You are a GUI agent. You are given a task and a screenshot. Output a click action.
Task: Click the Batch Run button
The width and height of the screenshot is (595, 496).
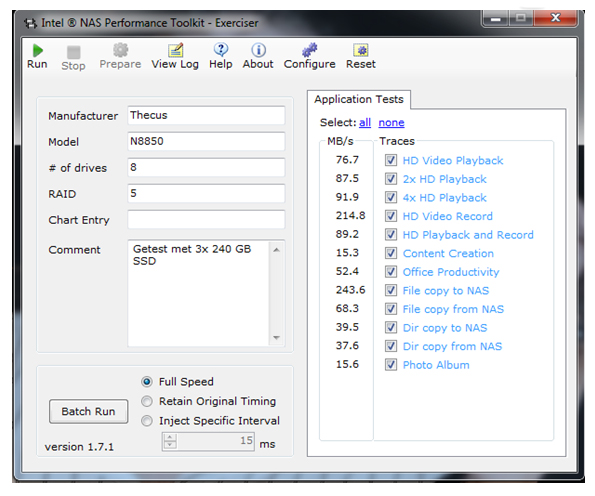[88, 411]
